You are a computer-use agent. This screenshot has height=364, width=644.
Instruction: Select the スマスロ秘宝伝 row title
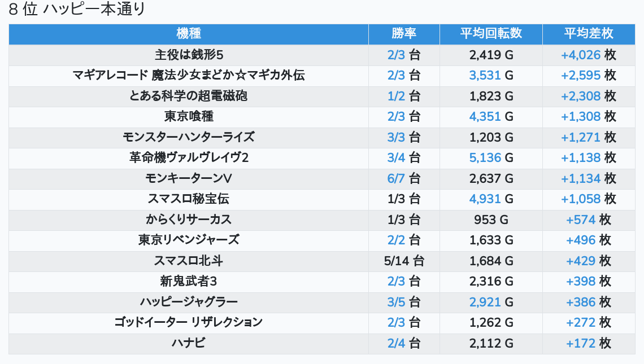(189, 199)
